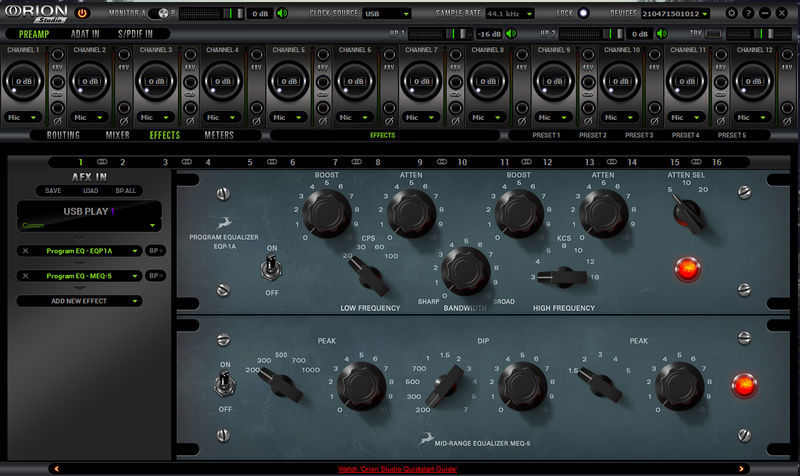The image size is (800, 476).
Task: Link effect channels 3 and 4
Action: tap(187, 162)
